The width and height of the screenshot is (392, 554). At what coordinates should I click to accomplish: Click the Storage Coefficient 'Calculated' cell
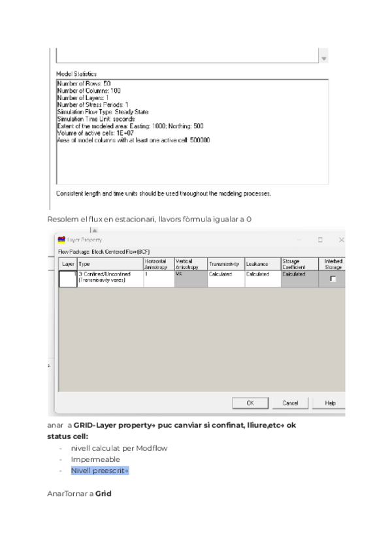(x=300, y=279)
